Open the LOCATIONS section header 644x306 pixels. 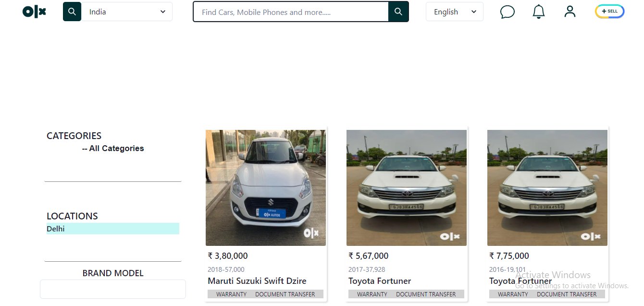[x=72, y=216]
